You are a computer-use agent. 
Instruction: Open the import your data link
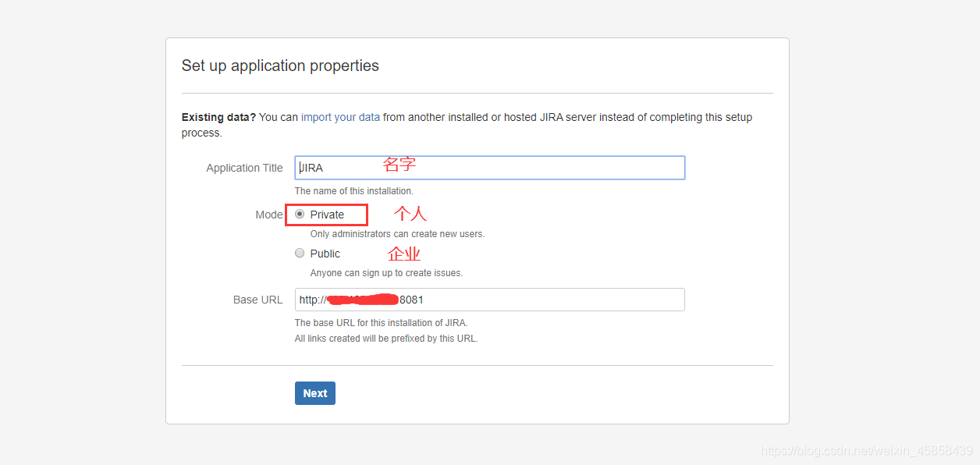click(x=340, y=117)
